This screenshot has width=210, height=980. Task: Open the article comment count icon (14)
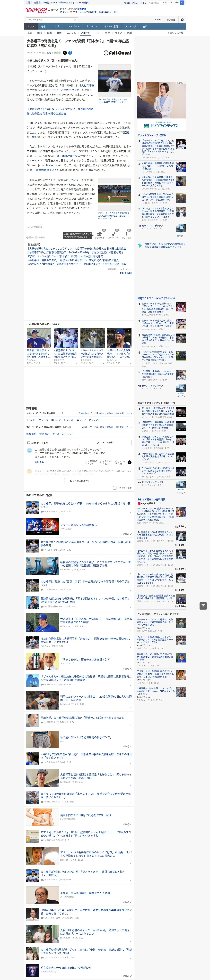pos(50,53)
